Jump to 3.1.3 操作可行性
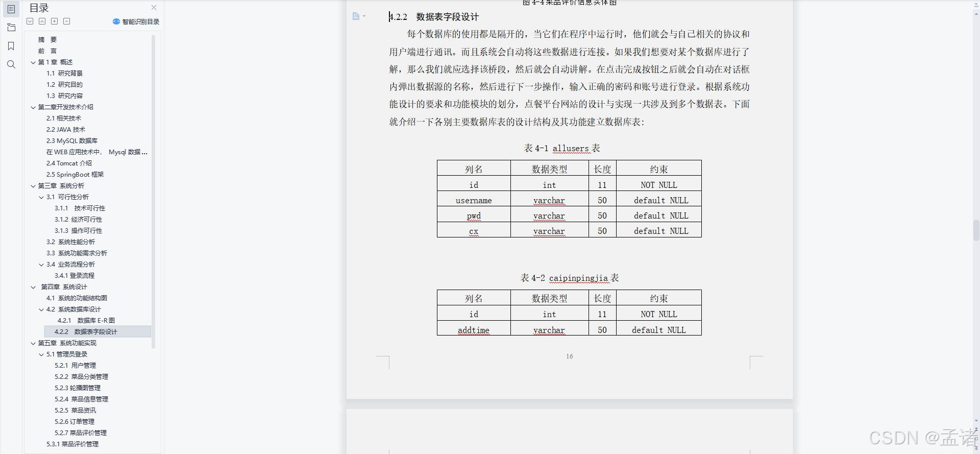This screenshot has height=454, width=980. coord(79,231)
